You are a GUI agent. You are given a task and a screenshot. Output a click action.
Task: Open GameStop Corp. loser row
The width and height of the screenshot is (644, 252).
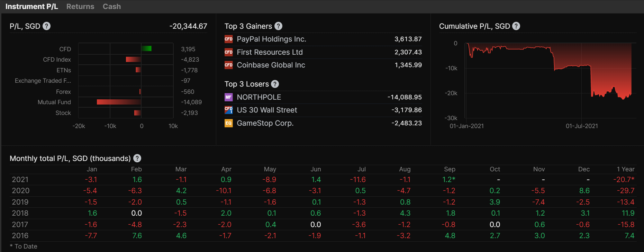pyautogui.click(x=323, y=123)
